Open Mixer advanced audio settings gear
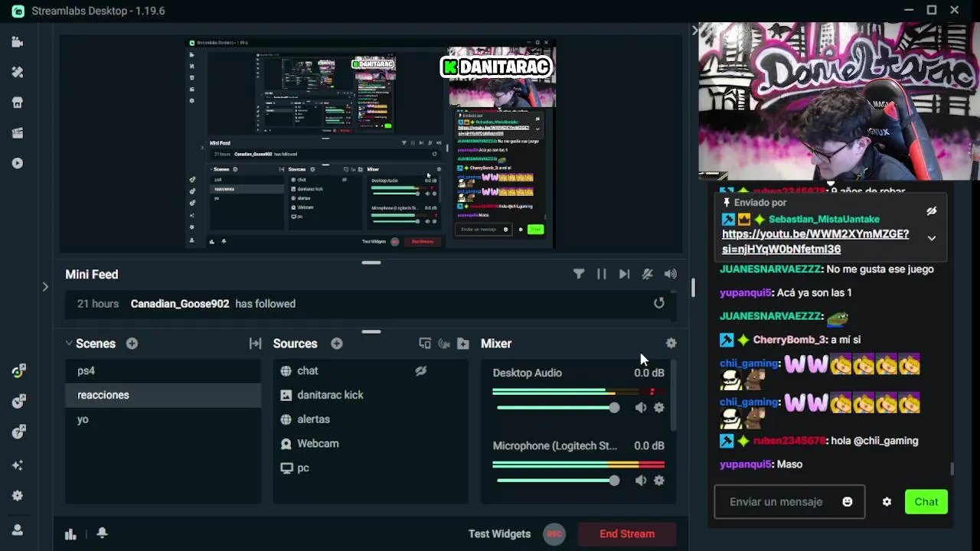This screenshot has width=980, height=551. [671, 344]
